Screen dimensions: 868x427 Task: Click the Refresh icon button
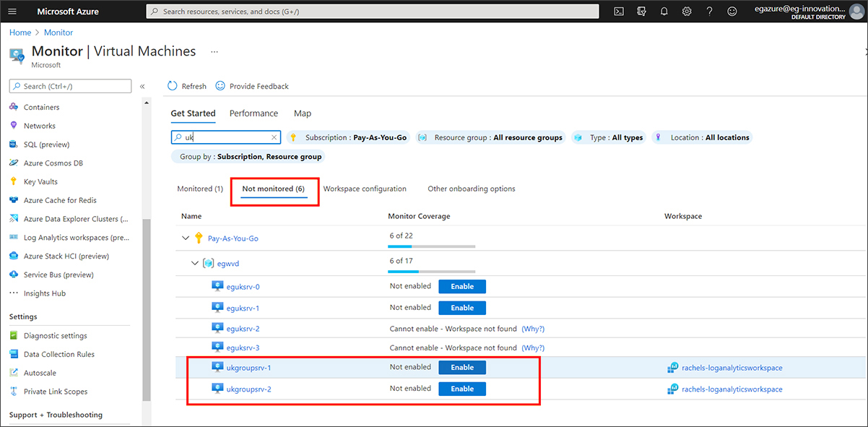[x=173, y=86]
